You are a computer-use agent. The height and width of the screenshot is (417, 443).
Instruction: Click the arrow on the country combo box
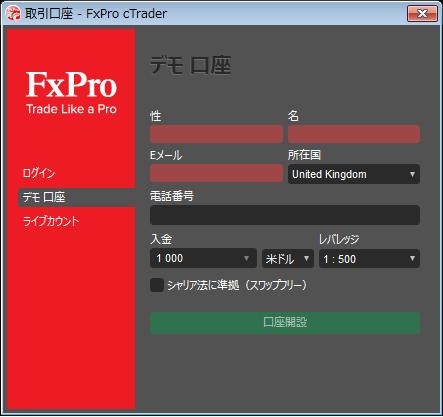tap(412, 174)
